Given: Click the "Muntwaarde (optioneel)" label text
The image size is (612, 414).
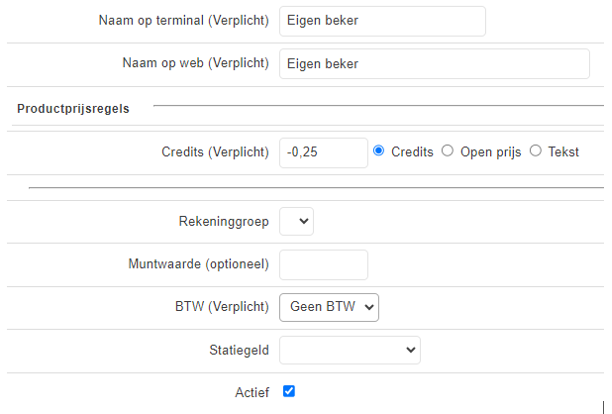Looking at the screenshot, I should [x=199, y=264].
